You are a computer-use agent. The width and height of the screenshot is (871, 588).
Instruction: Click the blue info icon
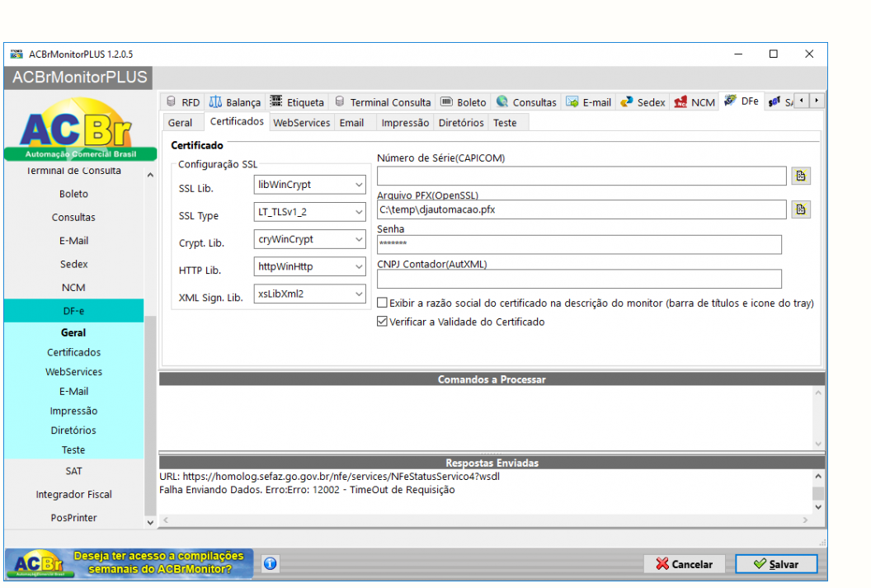(270, 563)
